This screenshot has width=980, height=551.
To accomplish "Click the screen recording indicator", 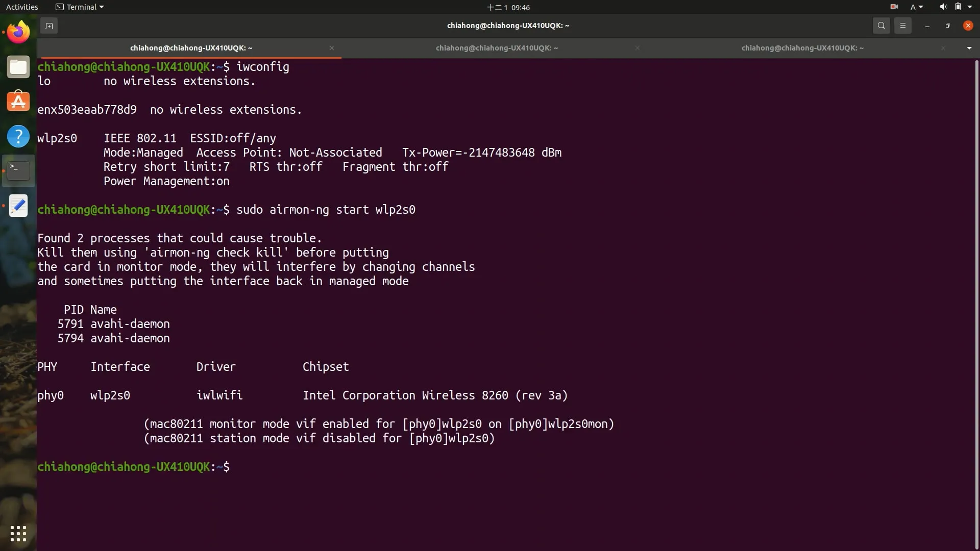I will point(894,7).
